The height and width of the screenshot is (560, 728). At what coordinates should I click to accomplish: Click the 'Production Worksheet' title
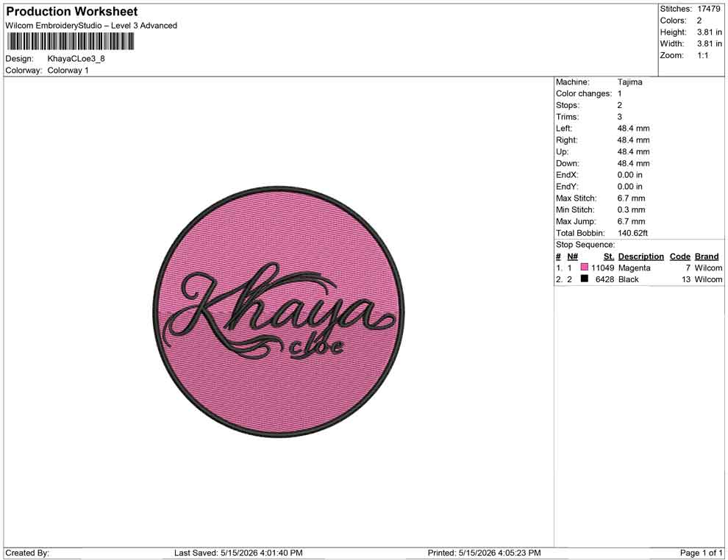click(x=72, y=12)
